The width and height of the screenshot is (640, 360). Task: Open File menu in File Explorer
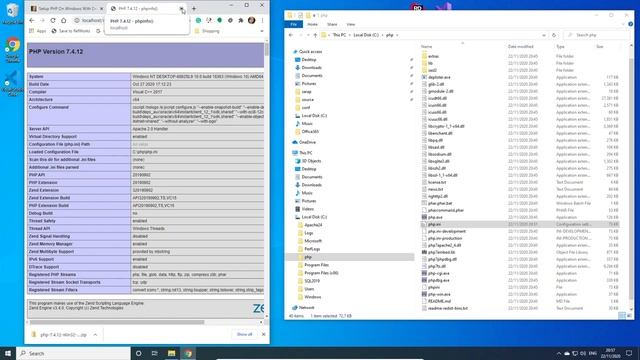293,24
